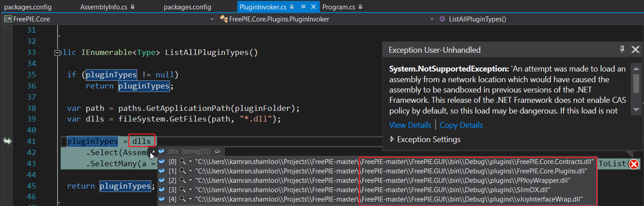This screenshot has width=644, height=206.
Task: Collapse the dlls DataTip expander arrow
Action: [153, 152]
